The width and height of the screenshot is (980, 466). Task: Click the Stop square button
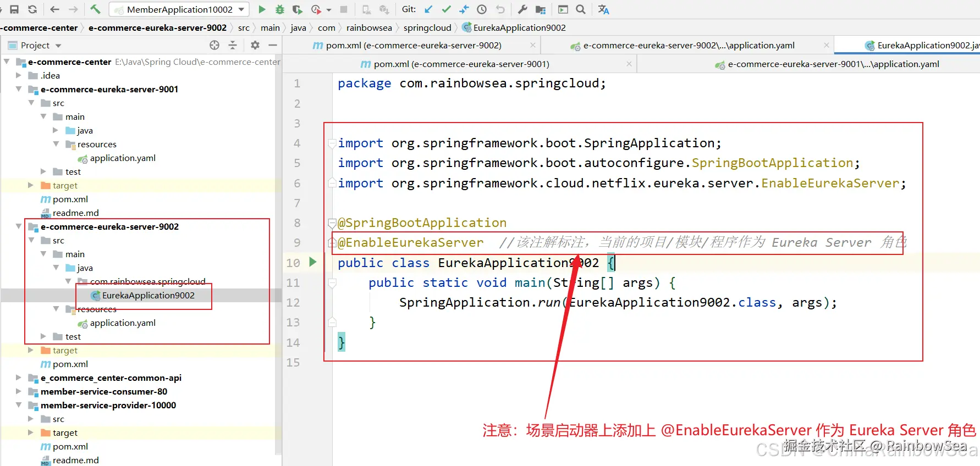pos(344,9)
